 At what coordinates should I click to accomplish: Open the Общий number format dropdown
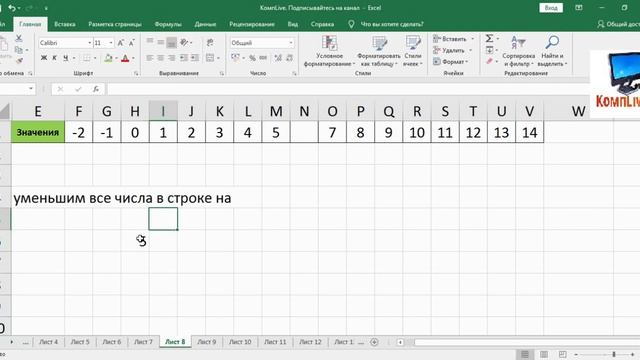pos(291,43)
